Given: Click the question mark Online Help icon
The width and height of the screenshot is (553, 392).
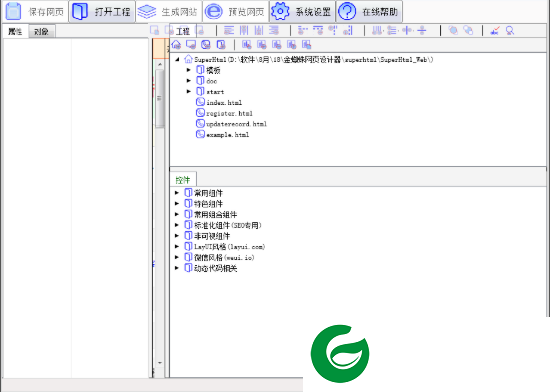Looking at the screenshot, I should pyautogui.click(x=347, y=11).
